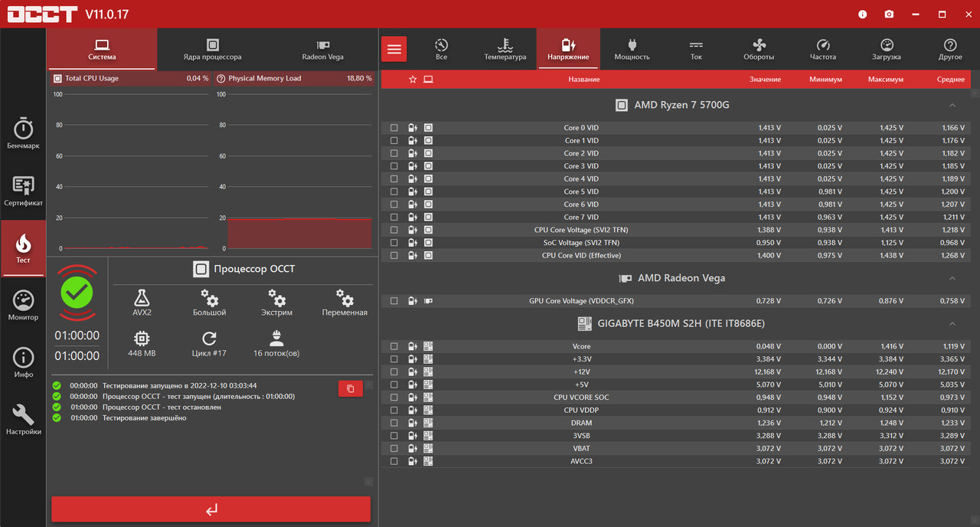The image size is (980, 527).
Task: Click the log line 'Тестирование завершёно'
Action: [145, 417]
